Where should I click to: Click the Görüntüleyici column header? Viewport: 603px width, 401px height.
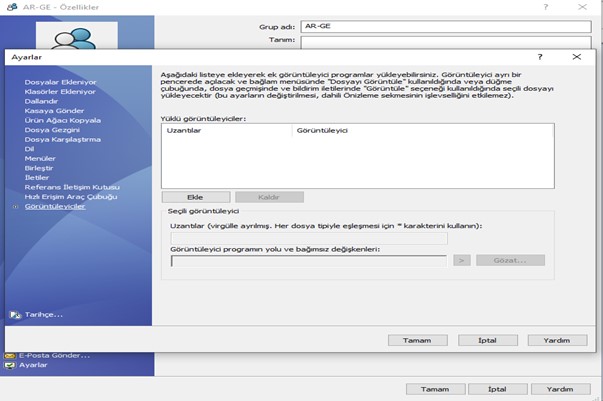[x=422, y=130]
